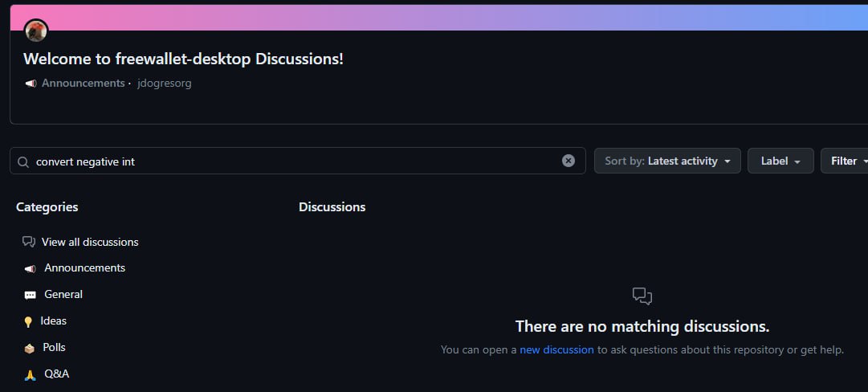Screen dimensions: 868x392
Task: Click Announcements label under welcome post
Action: point(83,83)
